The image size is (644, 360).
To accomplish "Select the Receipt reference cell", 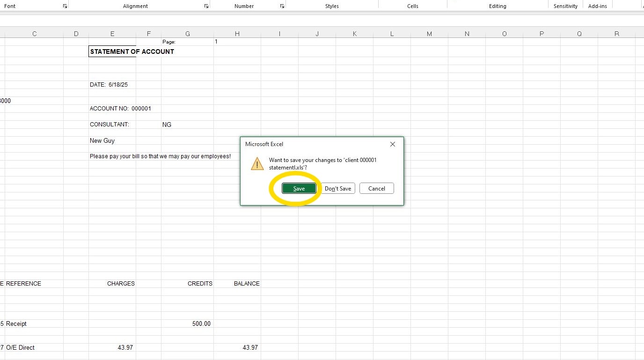I will point(34,324).
